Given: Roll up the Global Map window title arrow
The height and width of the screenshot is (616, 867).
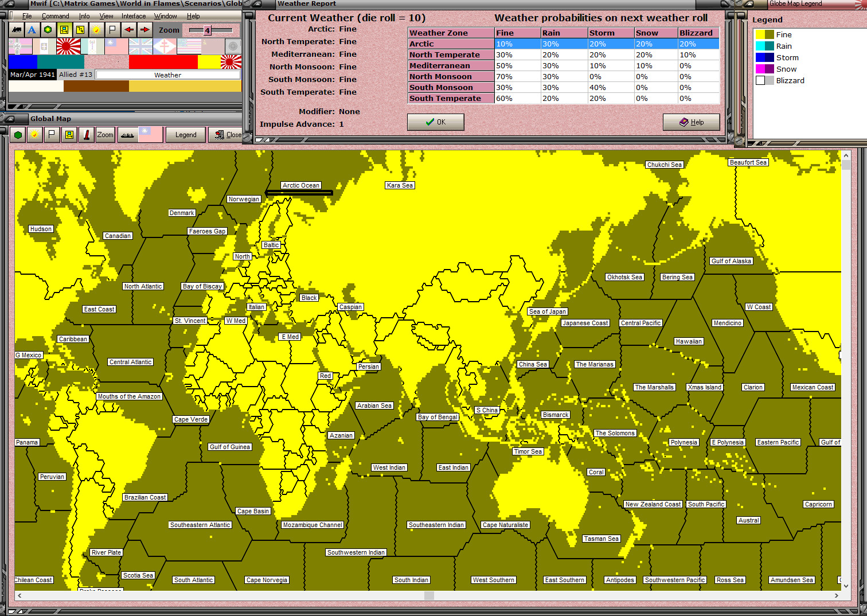Looking at the screenshot, I should pyautogui.click(x=10, y=118).
